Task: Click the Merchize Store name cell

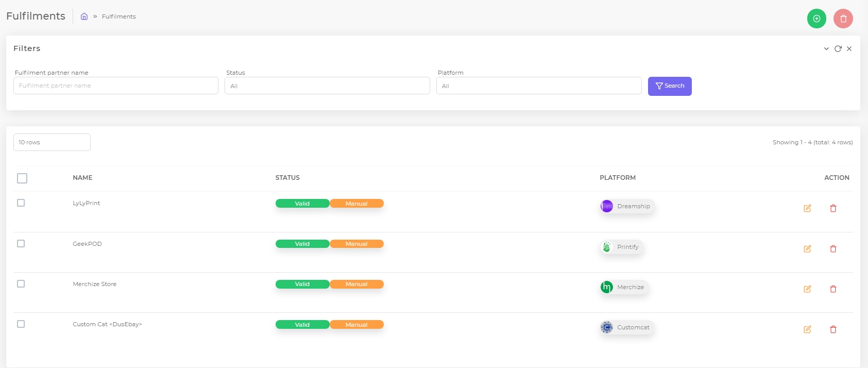Action: point(95,284)
